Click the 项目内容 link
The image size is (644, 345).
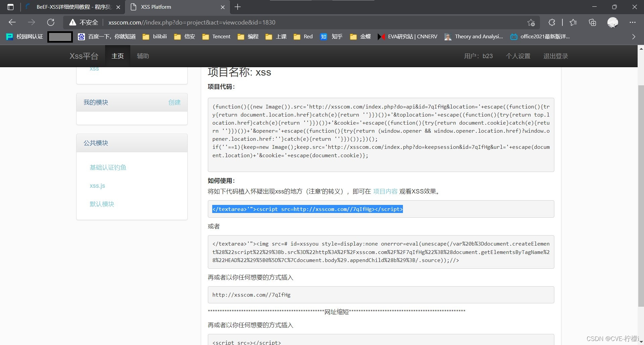point(385,191)
